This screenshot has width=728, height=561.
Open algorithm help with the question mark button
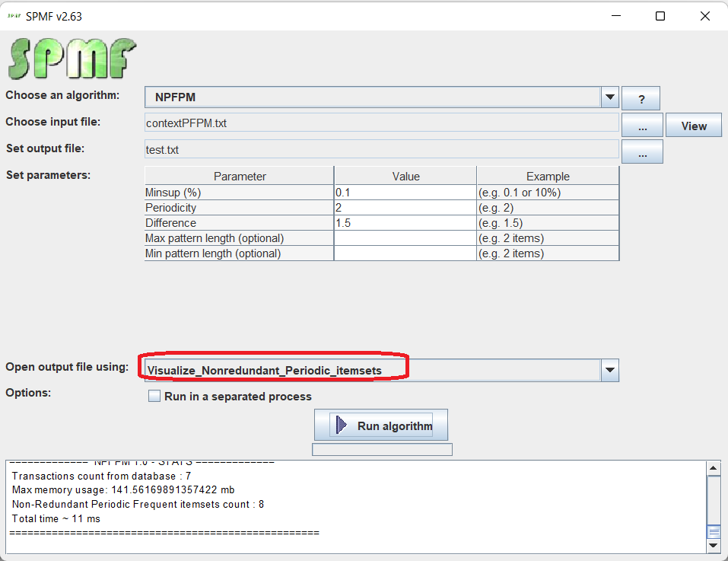click(x=641, y=99)
